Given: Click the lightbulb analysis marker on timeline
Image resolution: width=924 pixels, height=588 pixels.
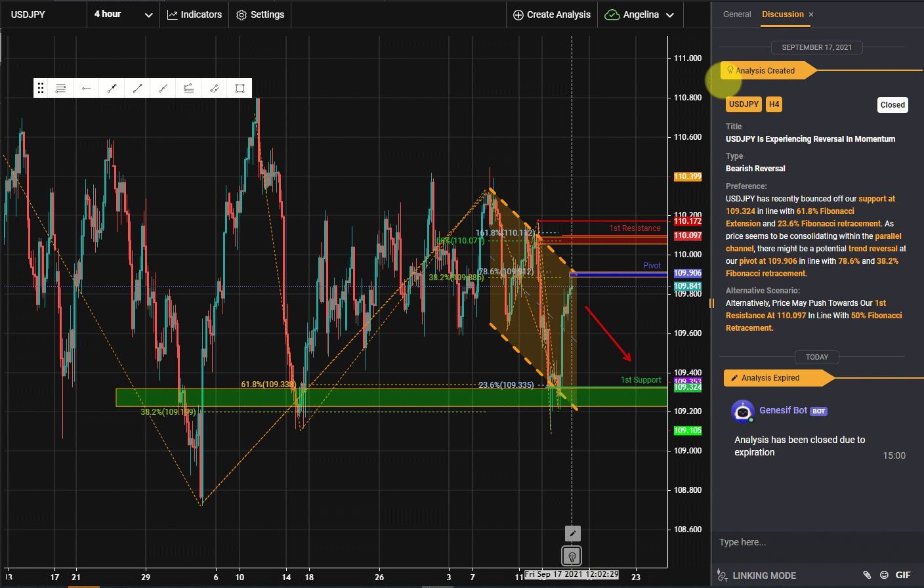Looking at the screenshot, I should [572, 556].
